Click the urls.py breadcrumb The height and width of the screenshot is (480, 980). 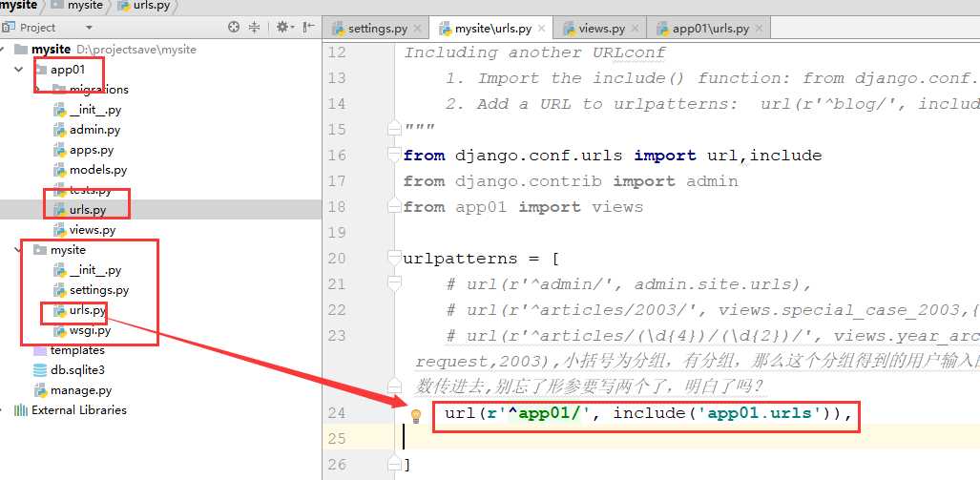144,7
